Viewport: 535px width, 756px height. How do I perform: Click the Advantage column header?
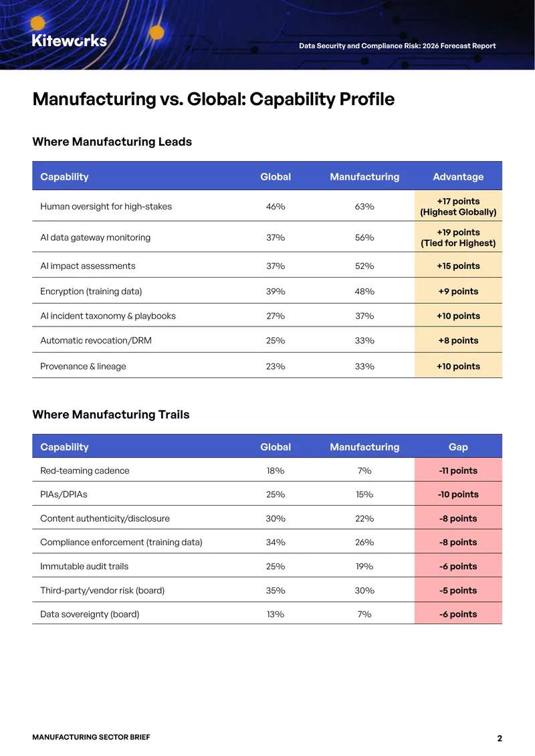pos(458,177)
